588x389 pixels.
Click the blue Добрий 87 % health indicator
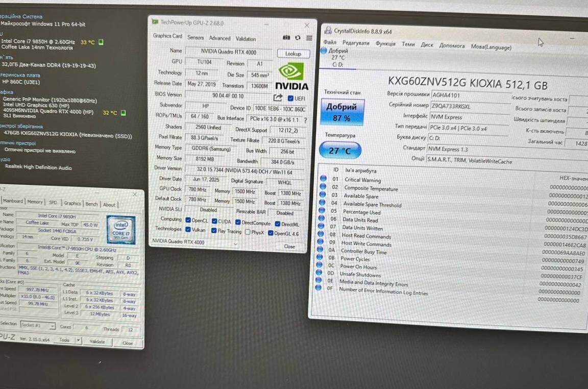coord(342,112)
